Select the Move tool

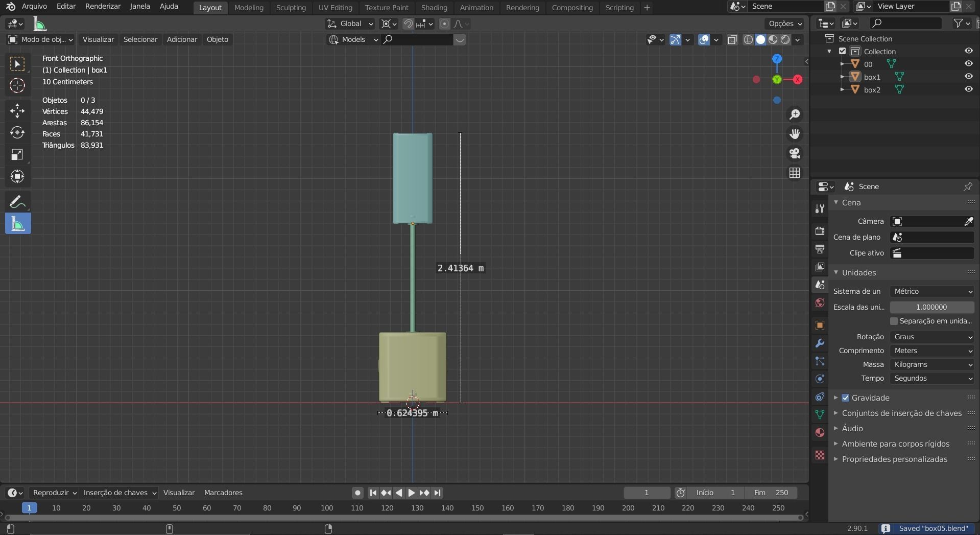coord(17,110)
